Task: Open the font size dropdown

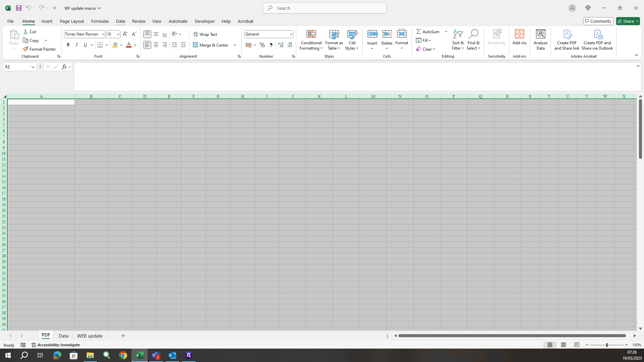Action: coord(118,34)
